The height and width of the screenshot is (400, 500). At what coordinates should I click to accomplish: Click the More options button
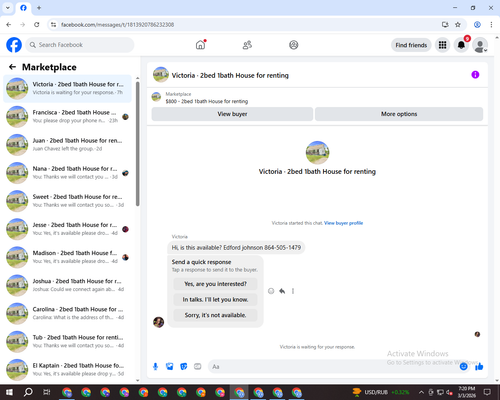point(399,114)
